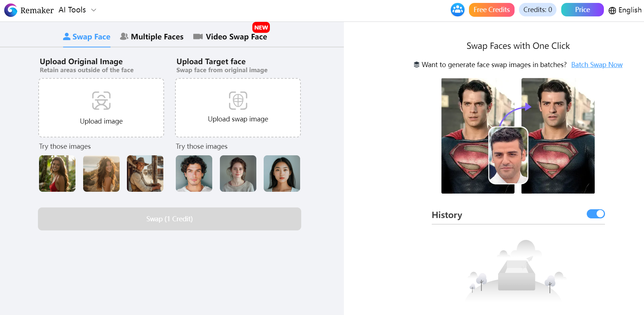The width and height of the screenshot is (644, 315).
Task: Click the red NEW badge
Action: [x=261, y=27]
